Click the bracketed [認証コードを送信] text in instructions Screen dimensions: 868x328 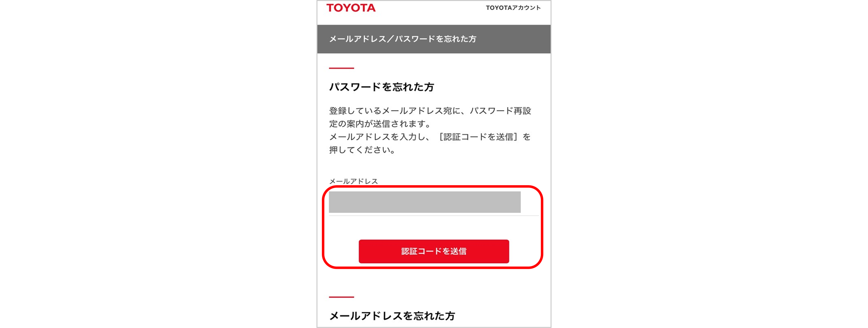[x=478, y=137]
